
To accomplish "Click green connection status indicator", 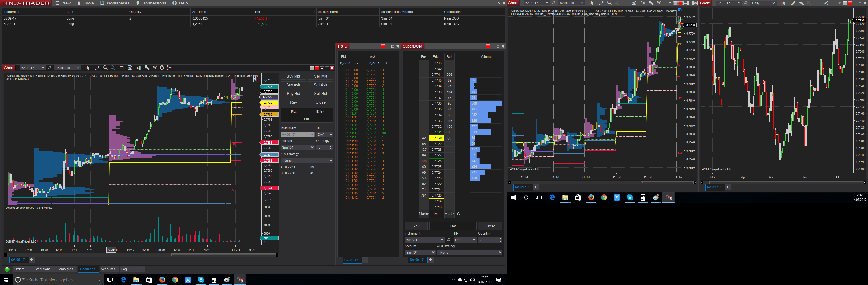I will click(7, 269).
